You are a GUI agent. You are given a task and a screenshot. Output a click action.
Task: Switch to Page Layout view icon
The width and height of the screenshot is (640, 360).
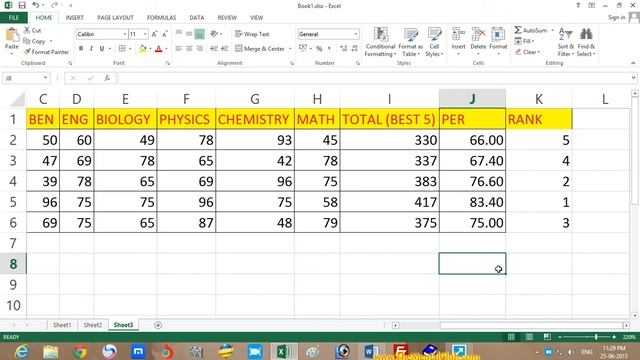pyautogui.click(x=529, y=337)
